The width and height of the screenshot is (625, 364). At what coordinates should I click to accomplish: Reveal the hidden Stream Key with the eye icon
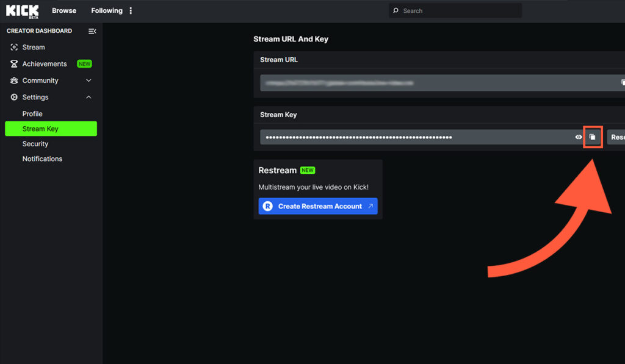click(578, 137)
